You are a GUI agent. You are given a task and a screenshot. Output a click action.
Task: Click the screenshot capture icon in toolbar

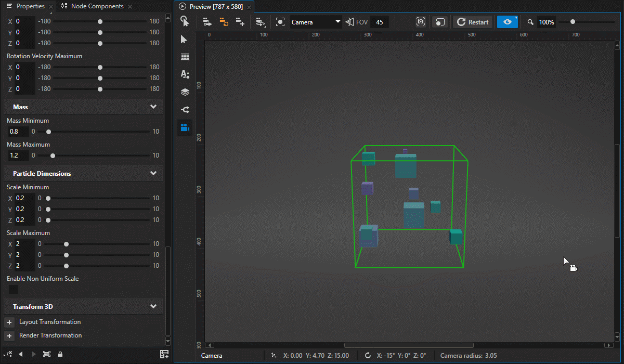coord(420,21)
